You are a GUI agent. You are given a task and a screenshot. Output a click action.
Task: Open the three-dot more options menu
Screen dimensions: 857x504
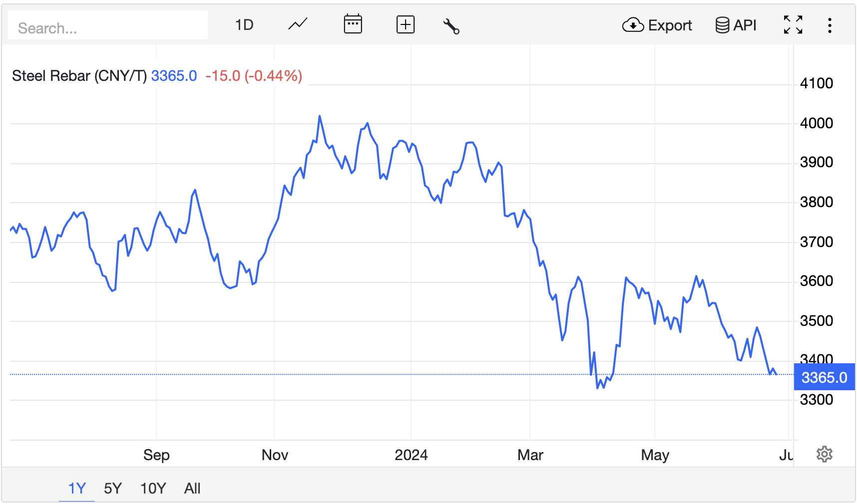click(x=830, y=25)
